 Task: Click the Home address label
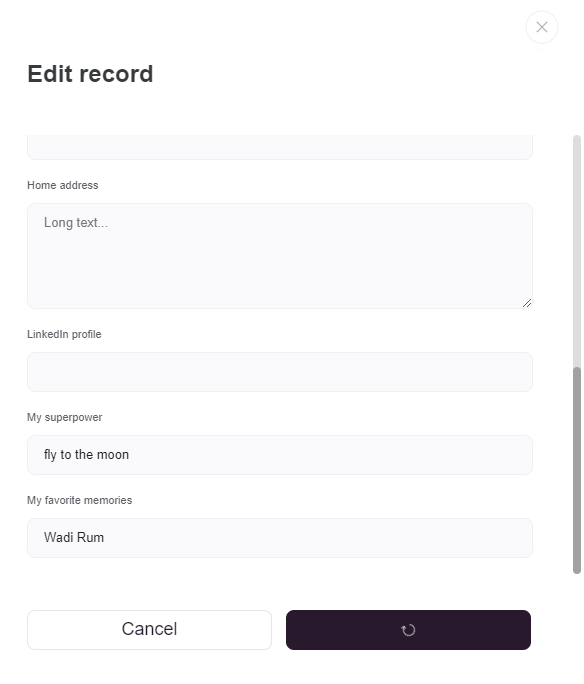coord(63,185)
